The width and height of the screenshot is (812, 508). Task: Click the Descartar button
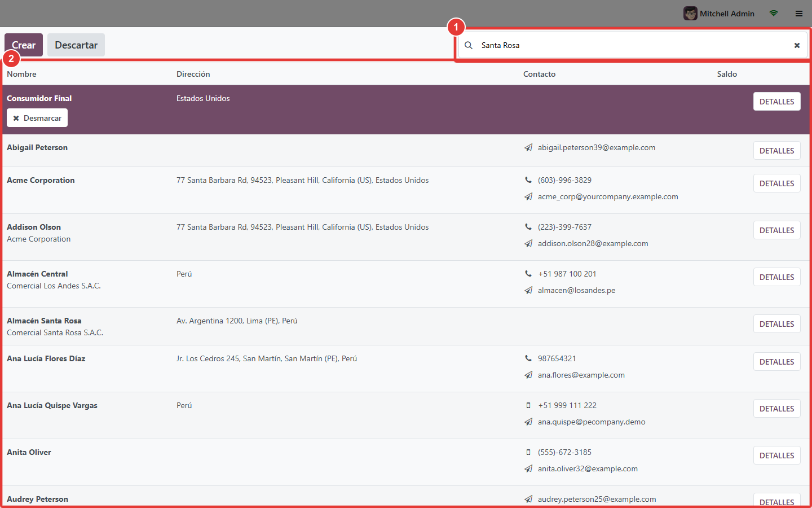76,45
